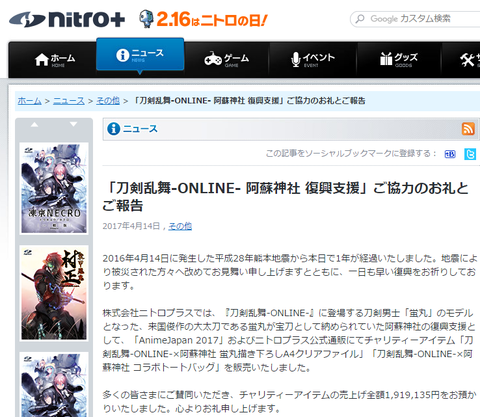Open the 村正 cover thumbnail

pos(54,293)
